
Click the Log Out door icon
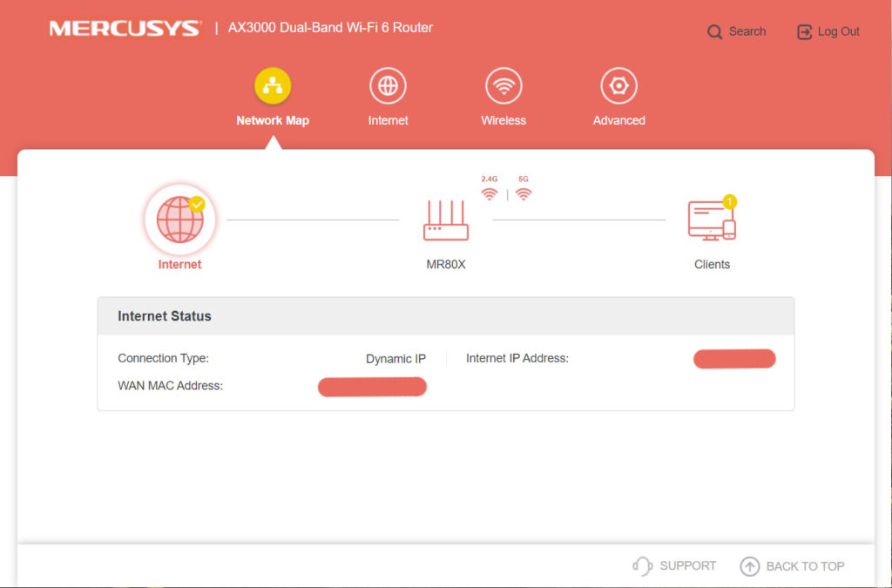coord(804,32)
